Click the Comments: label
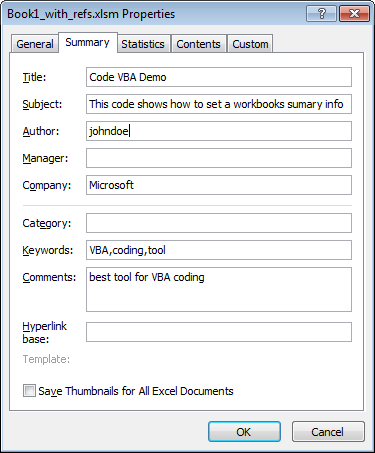 pyautogui.click(x=49, y=277)
